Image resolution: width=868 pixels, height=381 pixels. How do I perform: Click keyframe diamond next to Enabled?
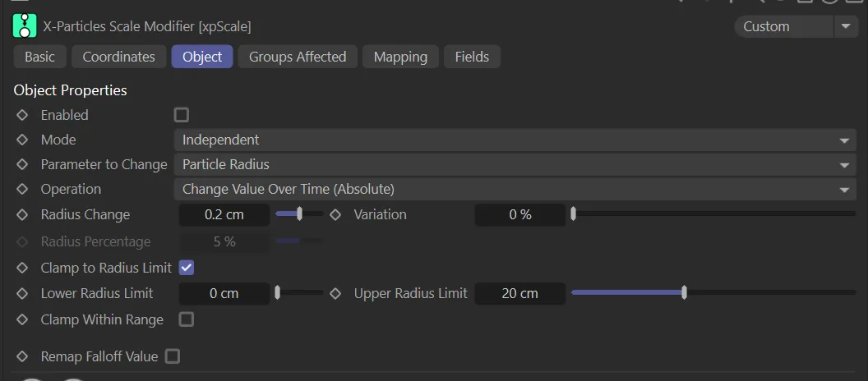tap(22, 115)
